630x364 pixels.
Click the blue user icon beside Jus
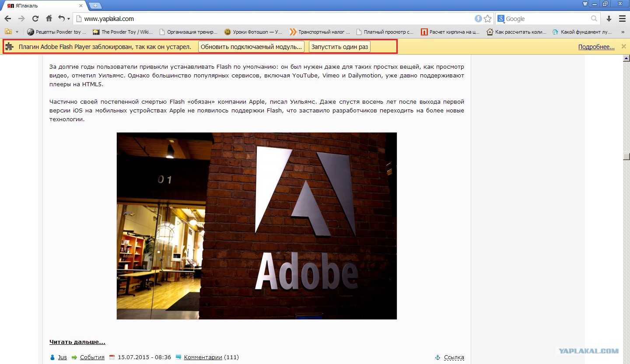pyautogui.click(x=53, y=357)
